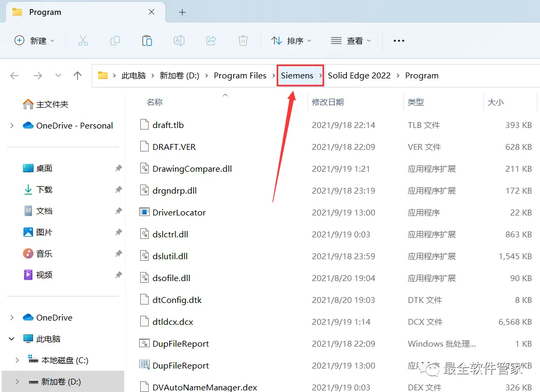The image size is (540, 392).
Task: Select 本地磁盘 (C:) drive
Action: pos(58,360)
